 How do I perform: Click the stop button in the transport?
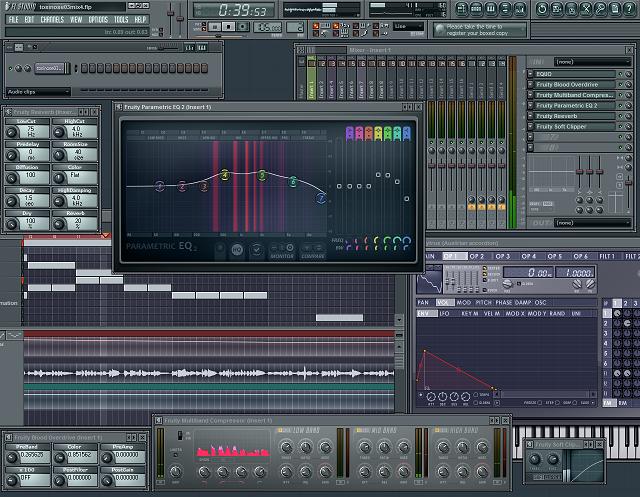pyautogui.click(x=229, y=27)
